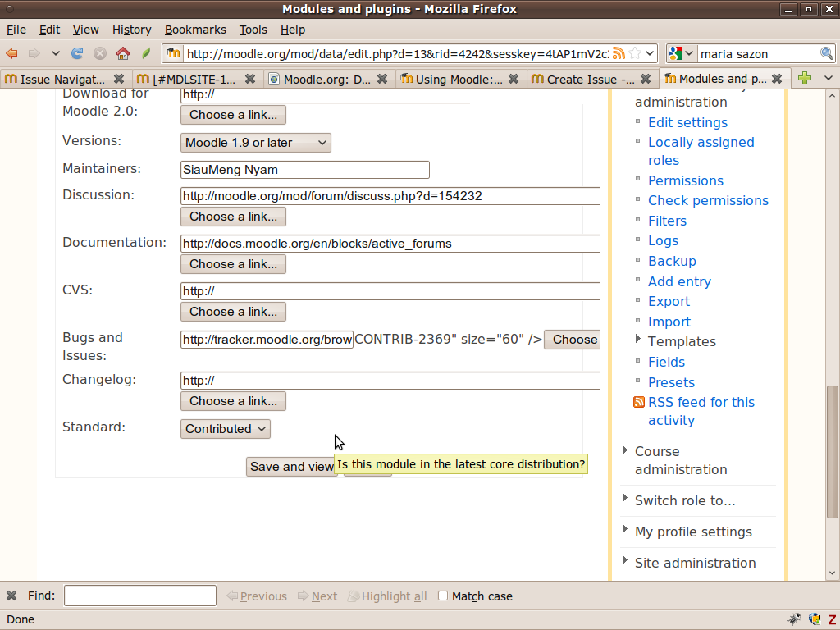Open Firebug via the bug status icon
The width and height of the screenshot is (840, 630).
click(794, 619)
